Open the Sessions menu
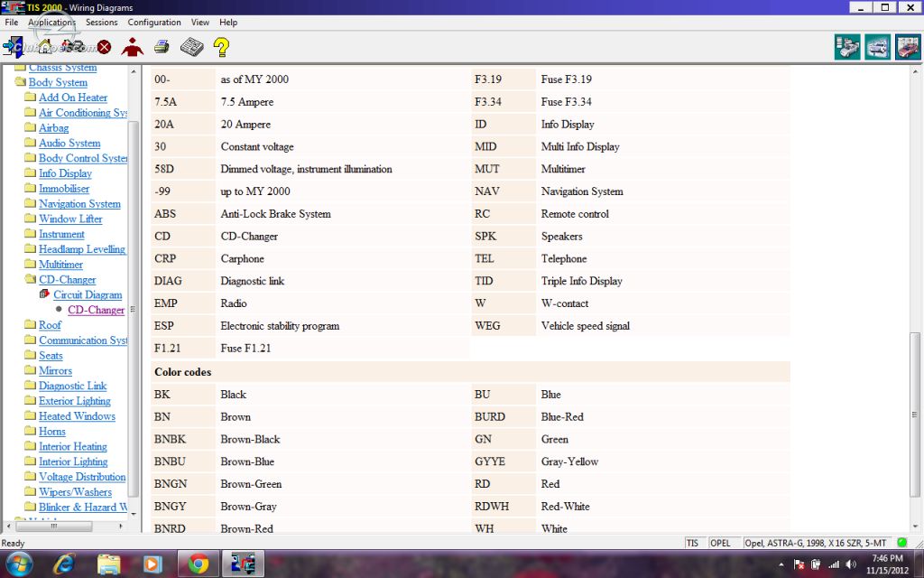This screenshot has height=578, width=924. (101, 23)
